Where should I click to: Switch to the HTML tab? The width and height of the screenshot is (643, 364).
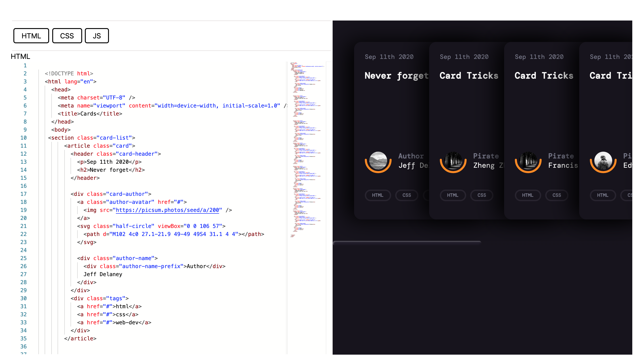31,36
